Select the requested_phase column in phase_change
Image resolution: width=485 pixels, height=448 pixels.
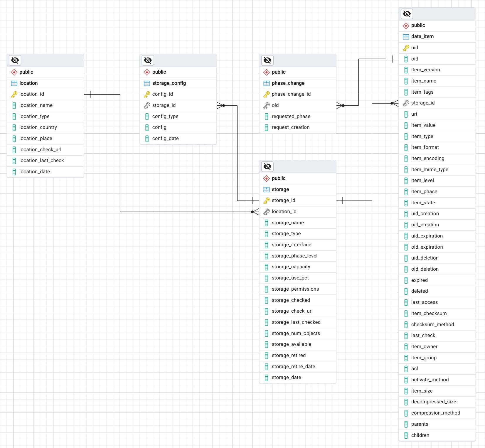(291, 117)
